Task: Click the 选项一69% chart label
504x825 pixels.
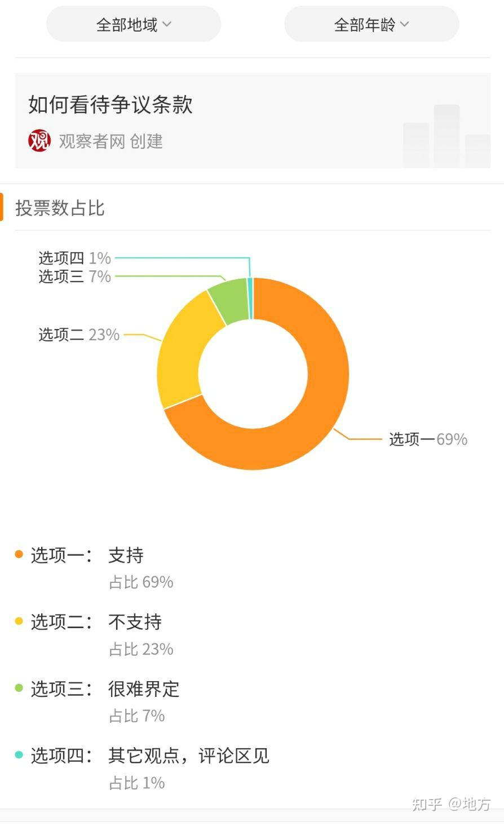Action: coord(428,439)
